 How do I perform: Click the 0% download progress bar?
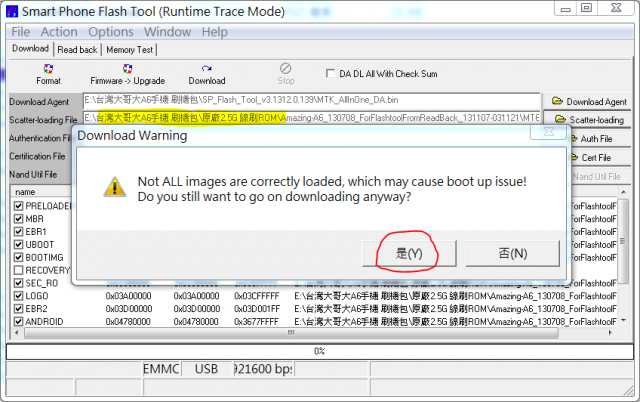point(320,351)
